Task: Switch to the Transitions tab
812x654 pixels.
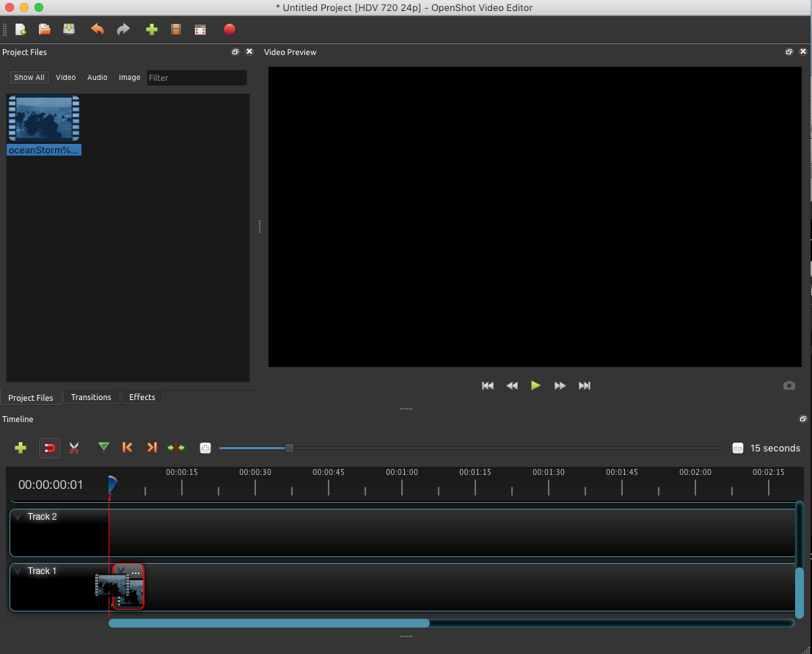Action: point(91,397)
